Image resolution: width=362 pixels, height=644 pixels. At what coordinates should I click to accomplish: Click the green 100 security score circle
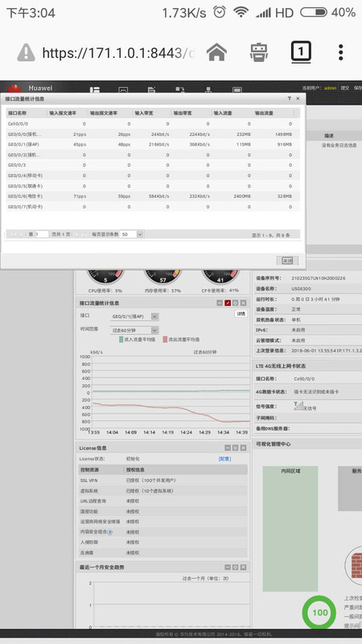[x=319, y=613]
